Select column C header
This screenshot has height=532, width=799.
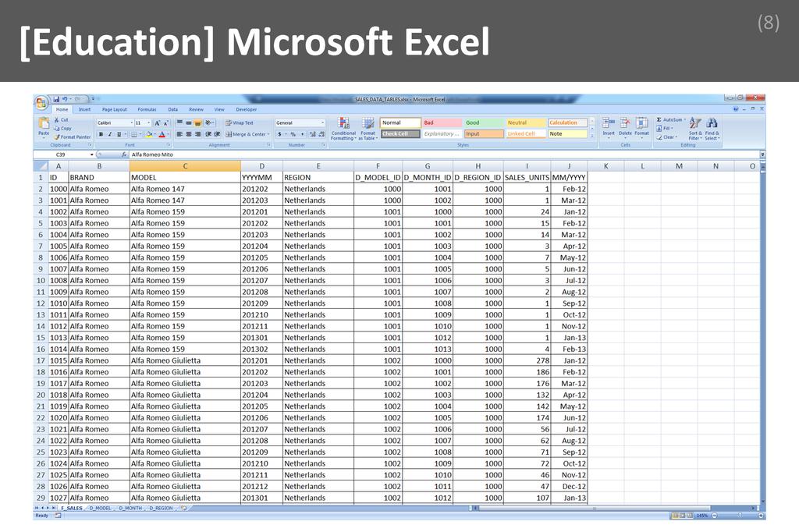185,166
